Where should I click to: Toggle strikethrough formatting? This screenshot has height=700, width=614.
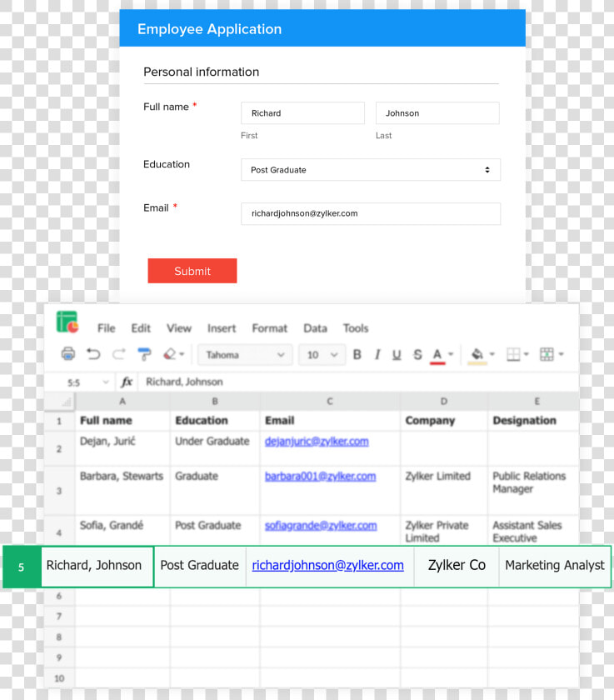417,354
